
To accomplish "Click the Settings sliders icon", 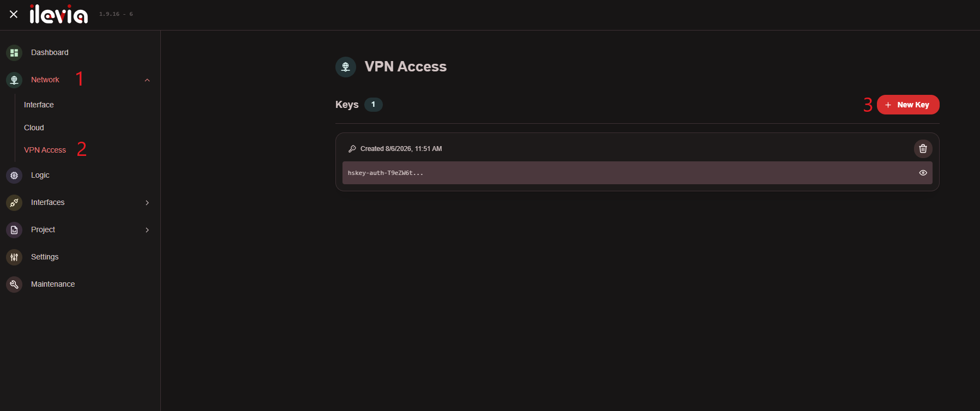I will pos(14,257).
